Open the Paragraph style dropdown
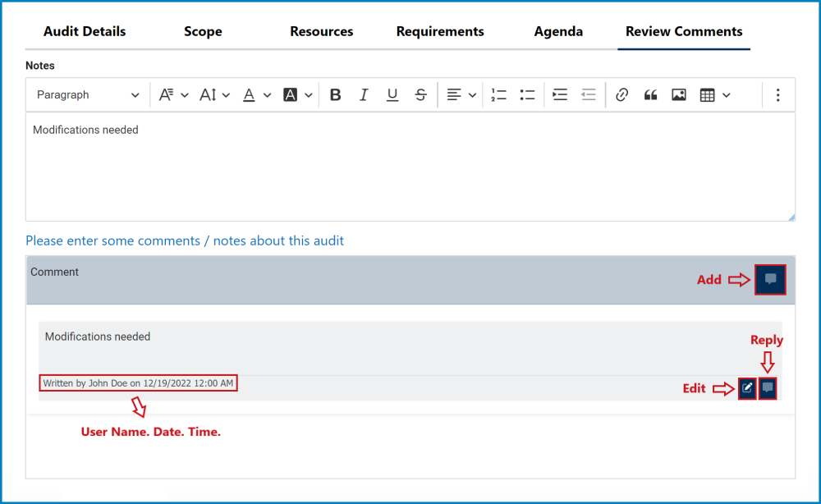Screen dimensions: 821x504 coord(86,94)
